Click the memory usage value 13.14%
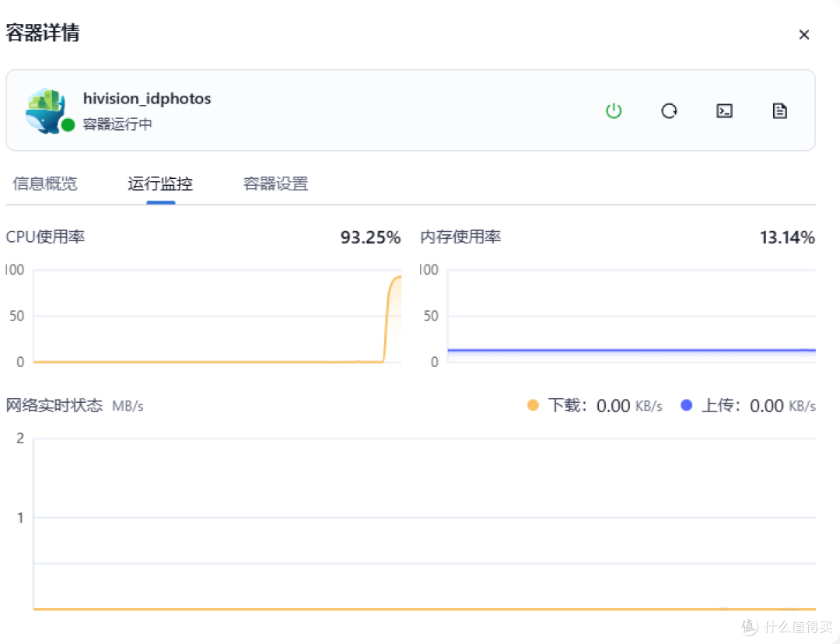840x644 pixels. 787,237
